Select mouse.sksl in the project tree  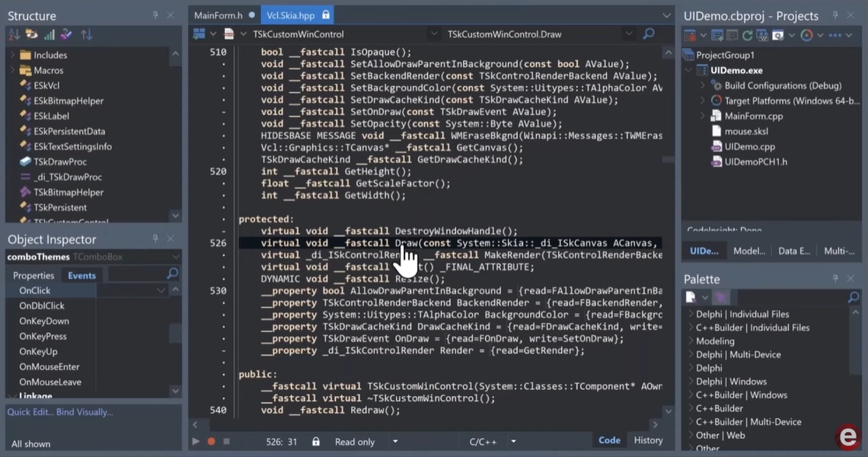point(746,131)
